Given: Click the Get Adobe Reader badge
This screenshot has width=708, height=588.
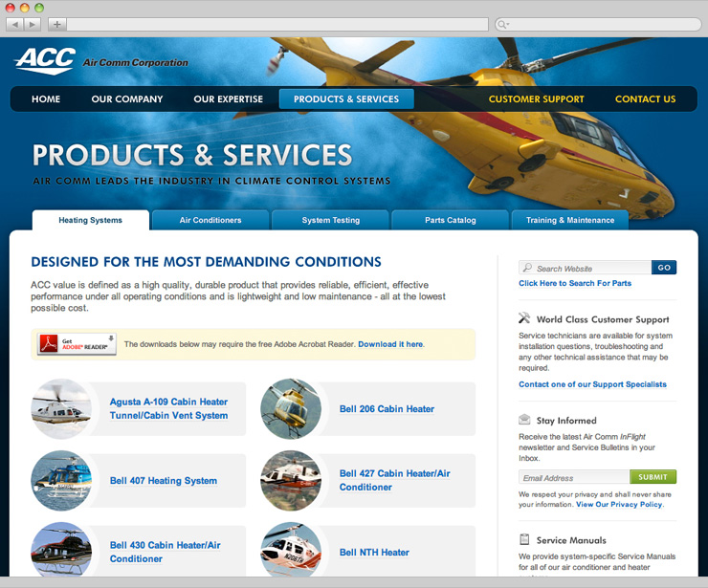Looking at the screenshot, I should 77,344.
